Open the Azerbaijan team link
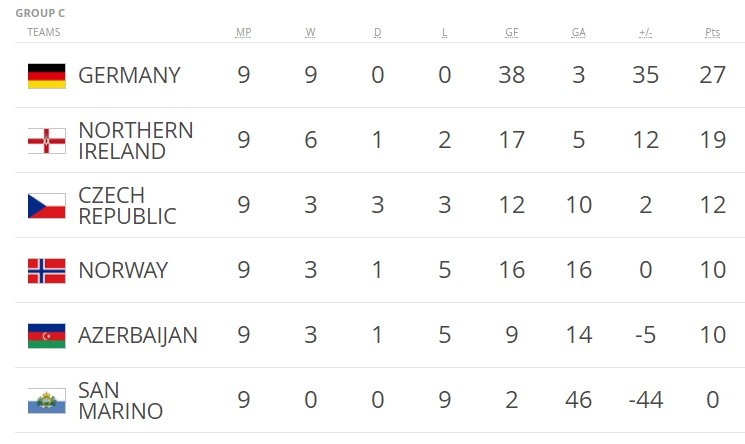Viewport: 745px width, 444px height. point(138,336)
